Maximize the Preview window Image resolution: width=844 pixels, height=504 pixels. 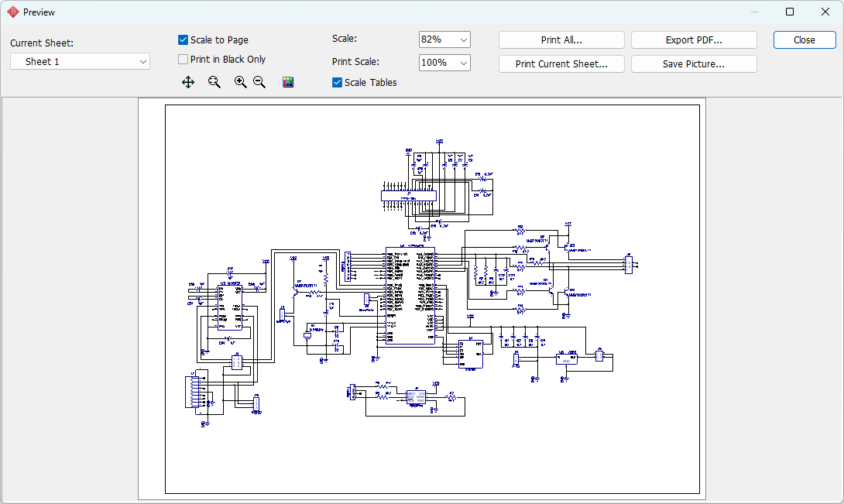coord(790,12)
